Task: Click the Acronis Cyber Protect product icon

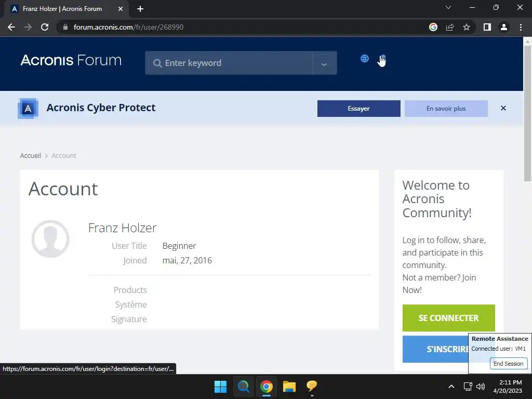Action: coord(28,108)
